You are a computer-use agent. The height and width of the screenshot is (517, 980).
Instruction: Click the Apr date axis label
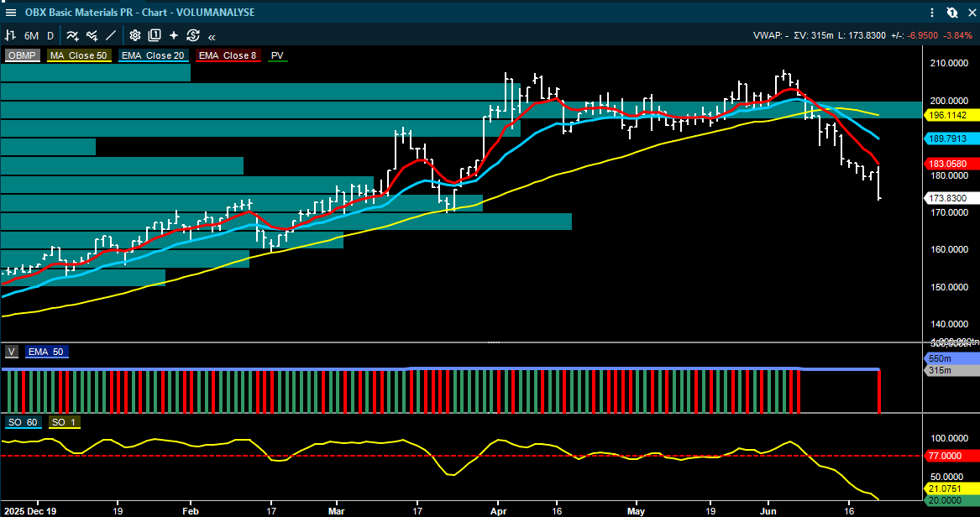[x=499, y=509]
